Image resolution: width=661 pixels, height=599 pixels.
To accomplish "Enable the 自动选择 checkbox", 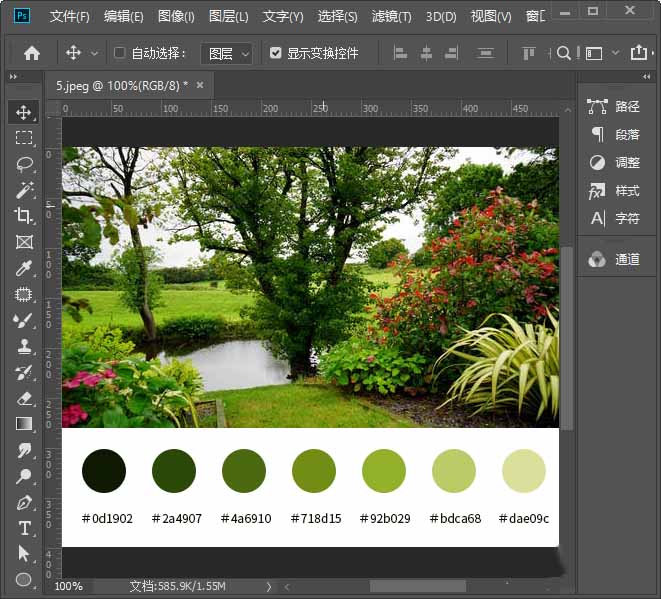I will tap(120, 53).
